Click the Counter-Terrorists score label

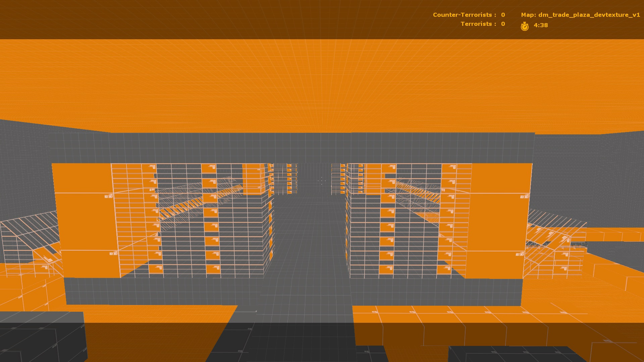464,15
